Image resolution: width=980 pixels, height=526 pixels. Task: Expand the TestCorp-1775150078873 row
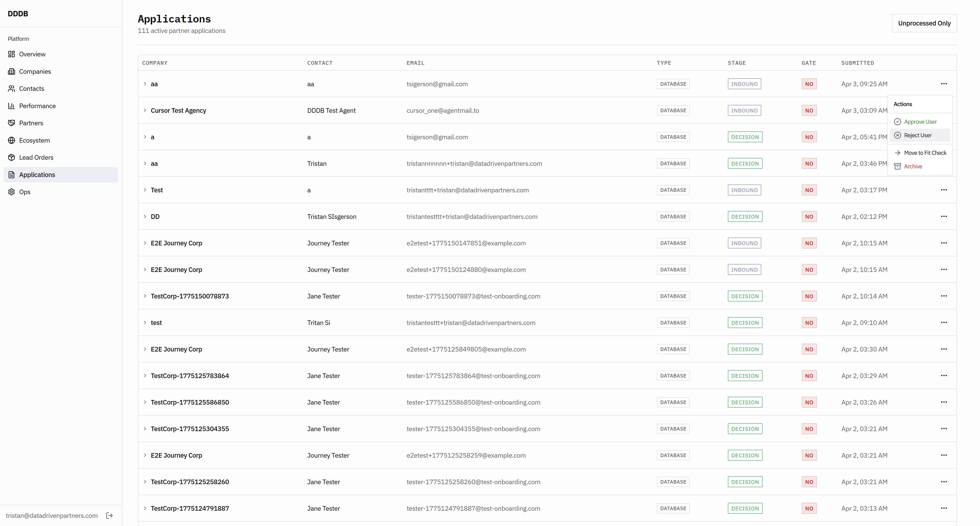tap(145, 296)
